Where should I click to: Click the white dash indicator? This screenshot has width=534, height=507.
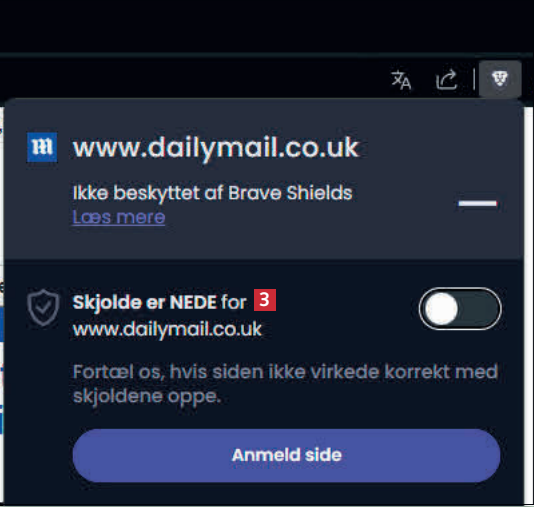coord(477,203)
